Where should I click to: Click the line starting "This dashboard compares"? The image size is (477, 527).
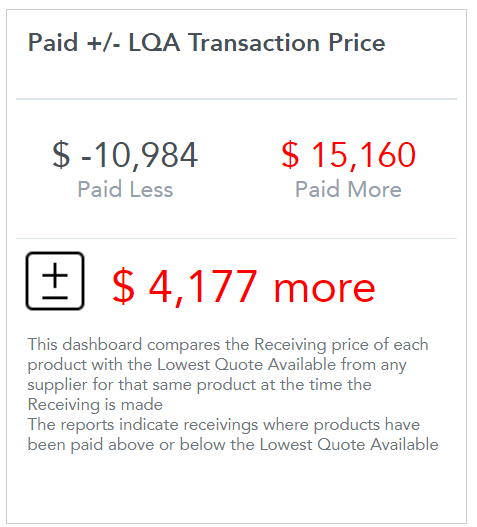click(x=228, y=344)
